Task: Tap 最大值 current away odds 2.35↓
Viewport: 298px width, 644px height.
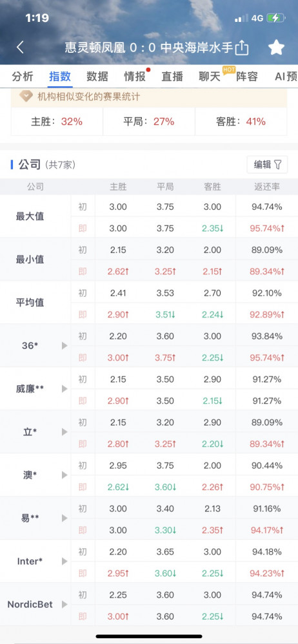Action: click(x=212, y=229)
